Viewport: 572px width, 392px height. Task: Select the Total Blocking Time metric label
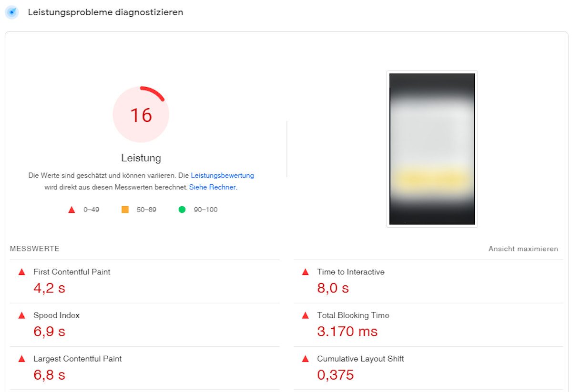click(x=353, y=315)
